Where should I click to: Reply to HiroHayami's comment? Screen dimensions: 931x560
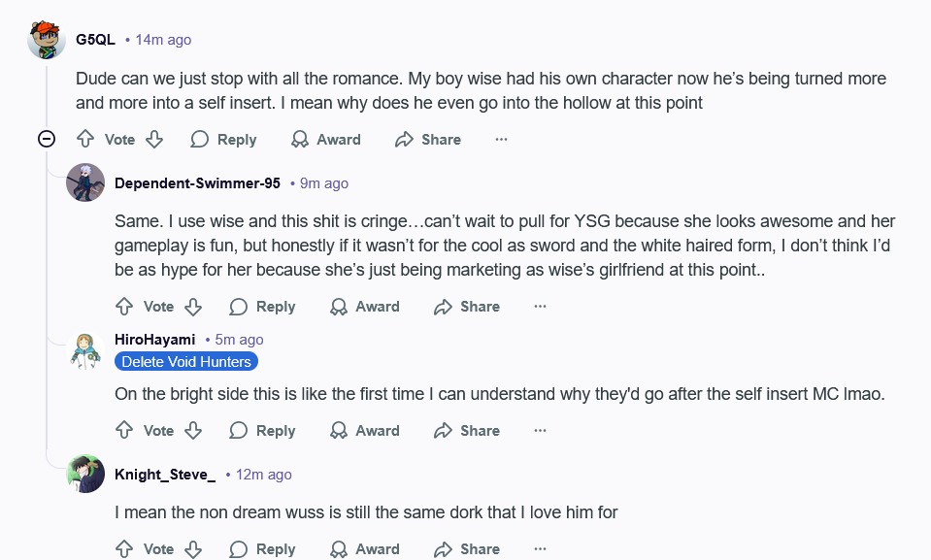tap(263, 431)
